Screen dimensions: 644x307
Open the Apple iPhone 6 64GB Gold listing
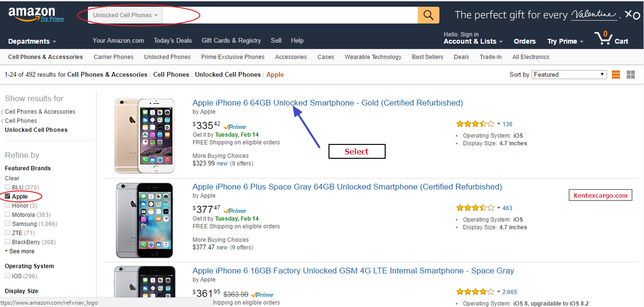[328, 103]
